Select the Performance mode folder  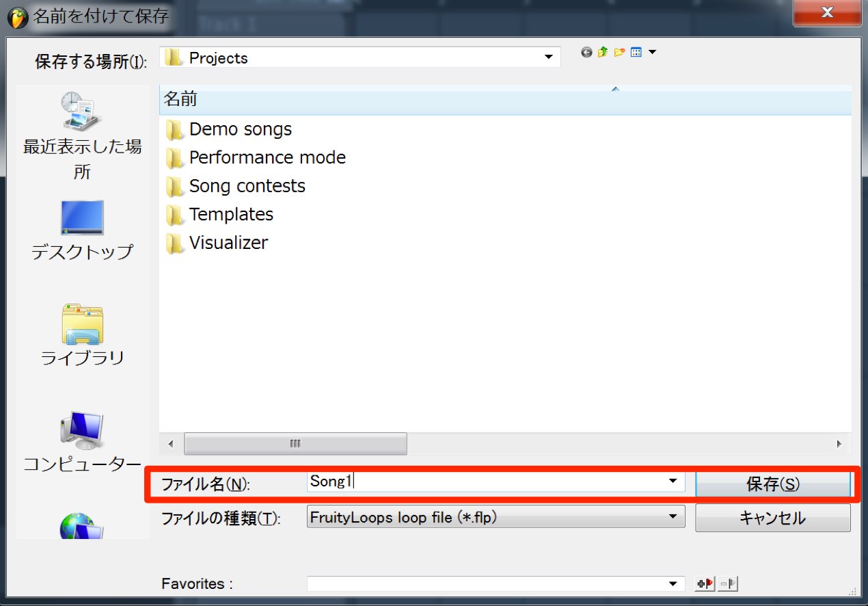tap(256, 157)
